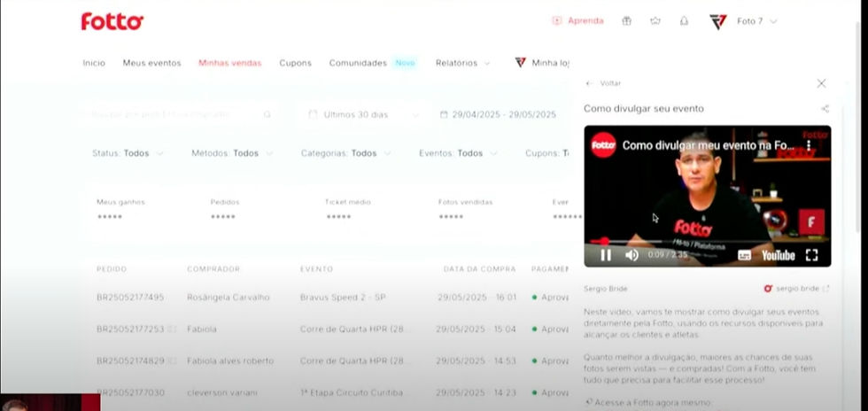Open date range 29/04/2025 - 29/05/2025 picker
Viewport: 868px width, 411px height.
click(498, 114)
